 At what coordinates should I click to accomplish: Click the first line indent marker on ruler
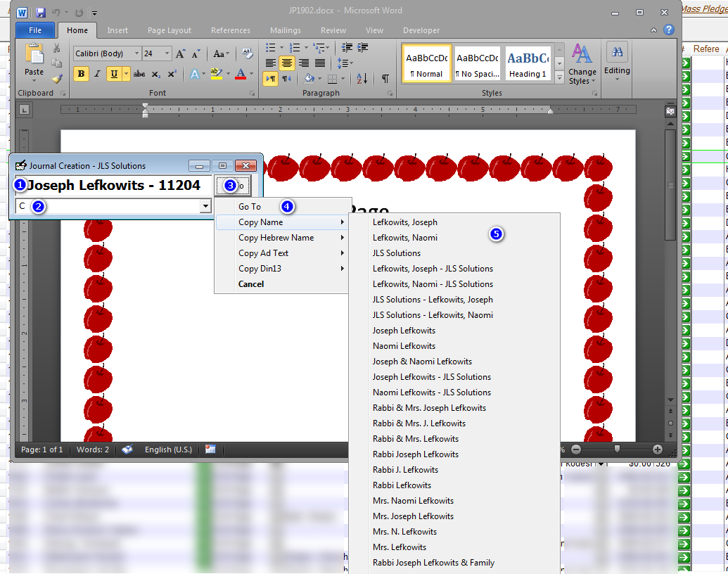coord(146,107)
